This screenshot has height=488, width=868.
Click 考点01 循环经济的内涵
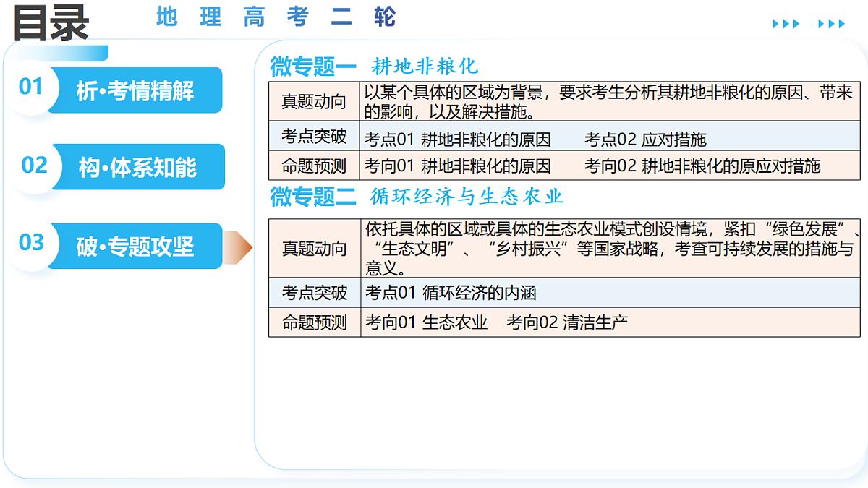(x=451, y=294)
